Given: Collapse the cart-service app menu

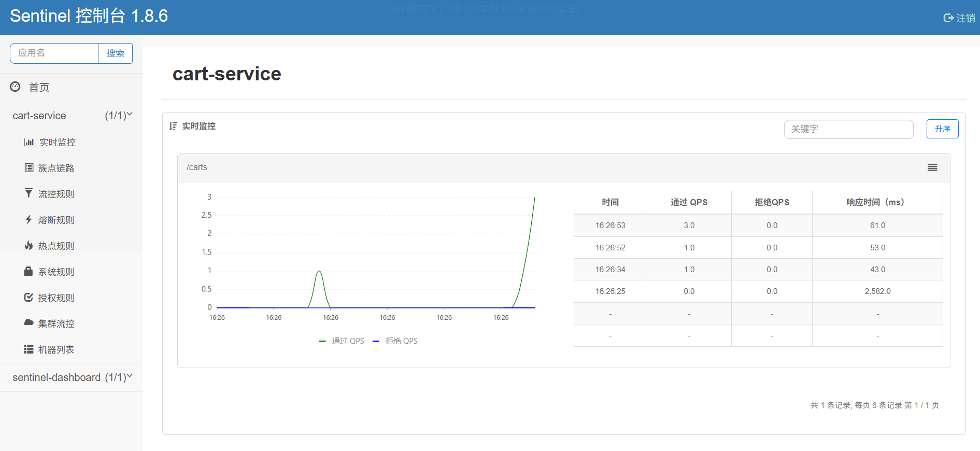Looking at the screenshot, I should click(72, 116).
